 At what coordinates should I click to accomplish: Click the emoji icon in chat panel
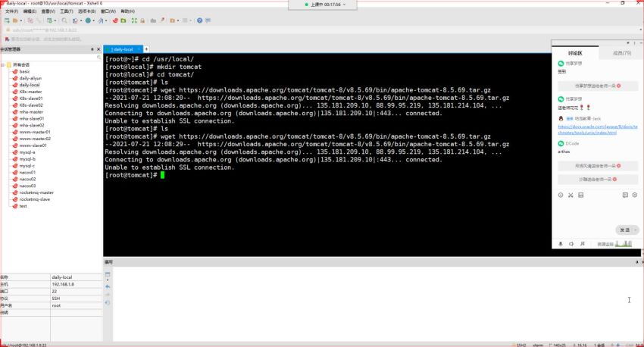click(561, 195)
